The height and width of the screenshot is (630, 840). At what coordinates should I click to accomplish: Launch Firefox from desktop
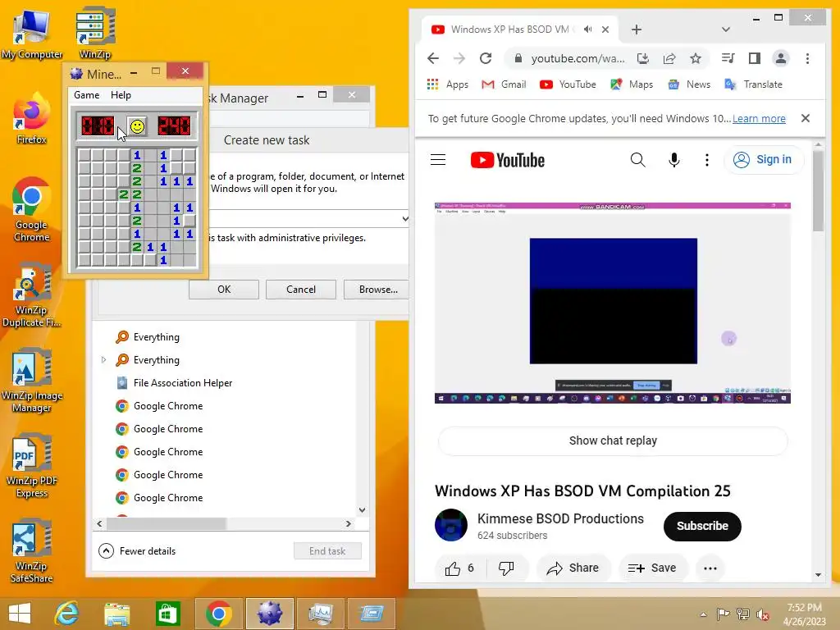pos(32,118)
